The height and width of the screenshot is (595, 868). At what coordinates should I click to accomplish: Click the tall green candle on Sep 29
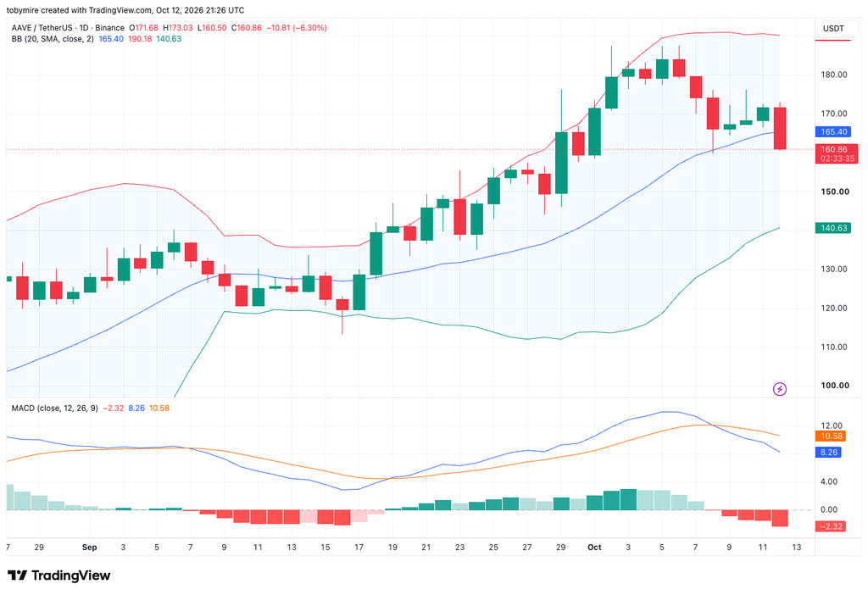(x=561, y=163)
